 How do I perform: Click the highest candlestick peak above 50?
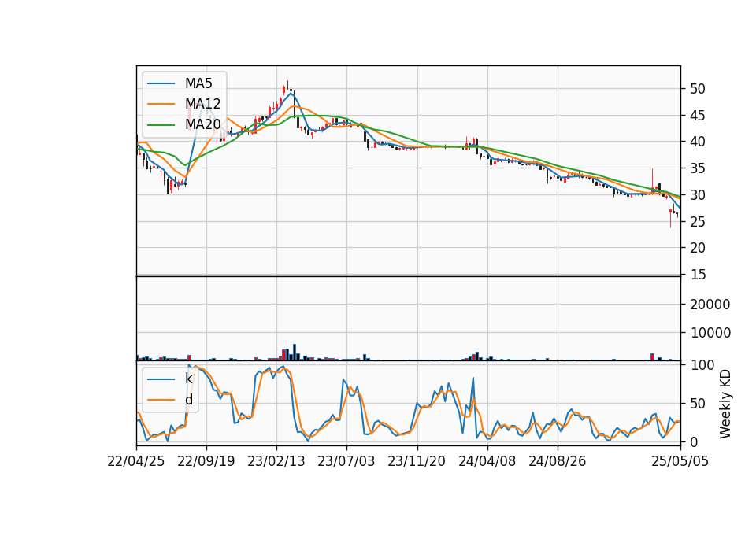[287, 85]
